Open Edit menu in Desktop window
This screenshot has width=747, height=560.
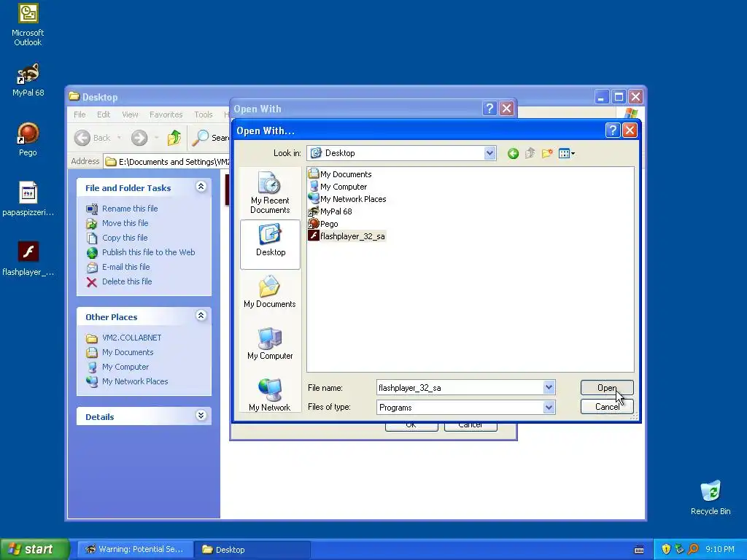click(x=104, y=114)
